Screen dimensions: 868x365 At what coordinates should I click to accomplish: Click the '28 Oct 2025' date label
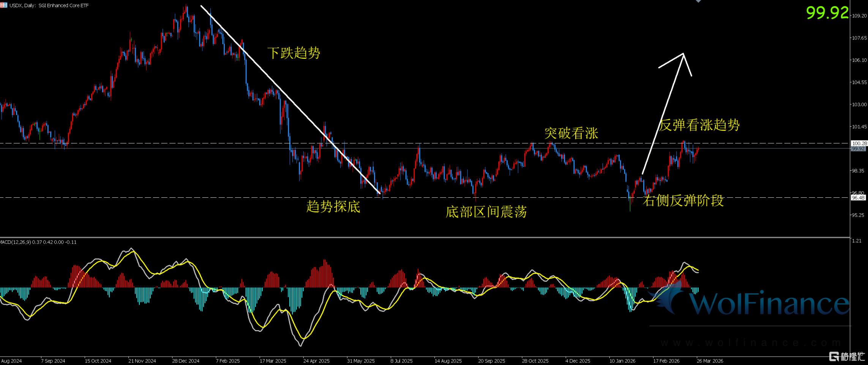pyautogui.click(x=535, y=361)
